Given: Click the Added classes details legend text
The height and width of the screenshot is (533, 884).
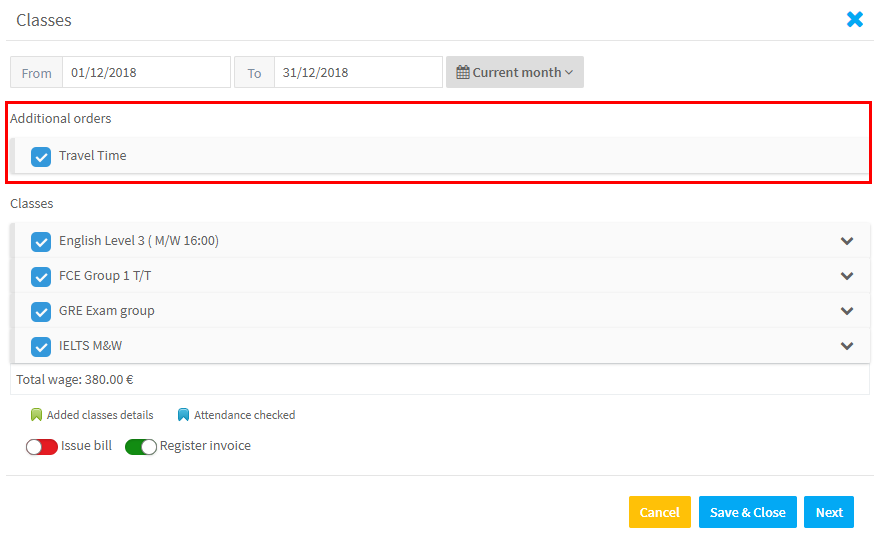Looking at the screenshot, I should tap(100, 415).
